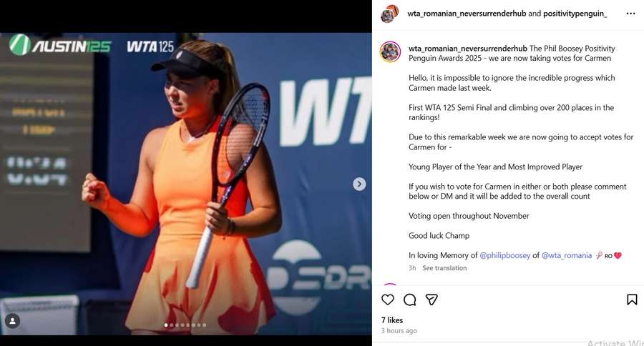Viewport: 644px width, 346px height.
Task: Click the 3 hours ago timestamp
Action: click(399, 331)
